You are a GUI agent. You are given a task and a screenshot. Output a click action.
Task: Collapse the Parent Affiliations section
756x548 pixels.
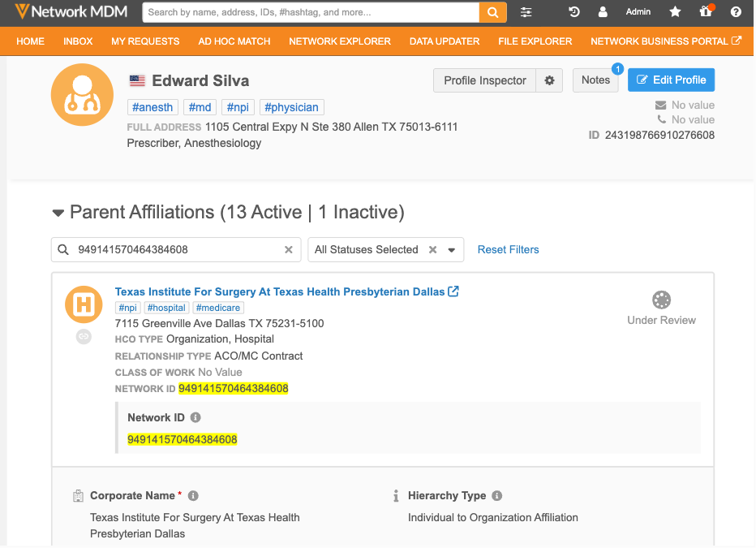coord(58,213)
